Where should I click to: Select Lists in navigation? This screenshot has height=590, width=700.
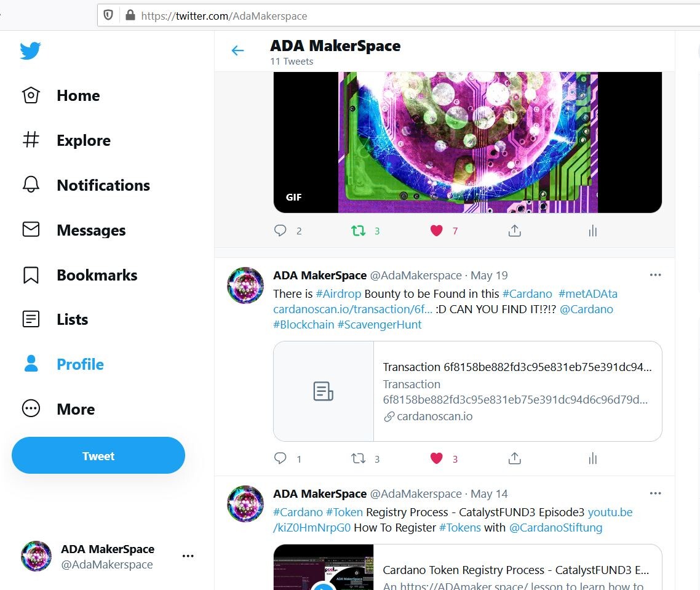pos(73,319)
